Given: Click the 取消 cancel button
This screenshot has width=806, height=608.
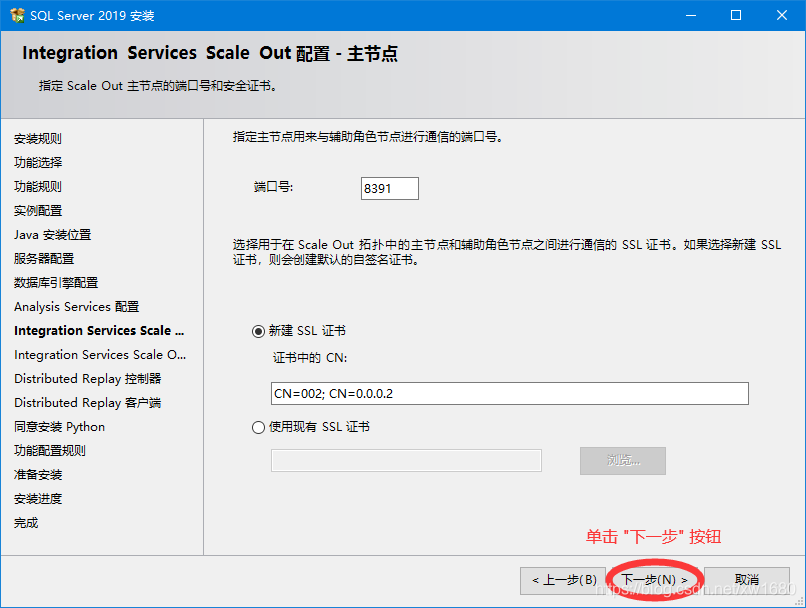Looking at the screenshot, I should click(x=747, y=580).
